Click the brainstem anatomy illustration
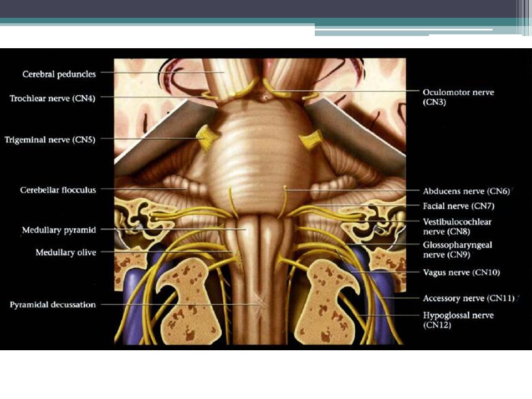Viewport: 532px width, 399px height. click(x=260, y=201)
